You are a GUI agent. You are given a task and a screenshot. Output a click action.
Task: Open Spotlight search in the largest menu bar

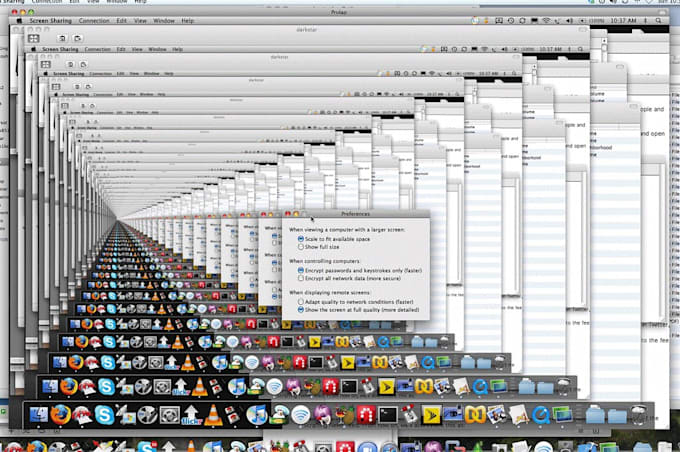point(659,21)
